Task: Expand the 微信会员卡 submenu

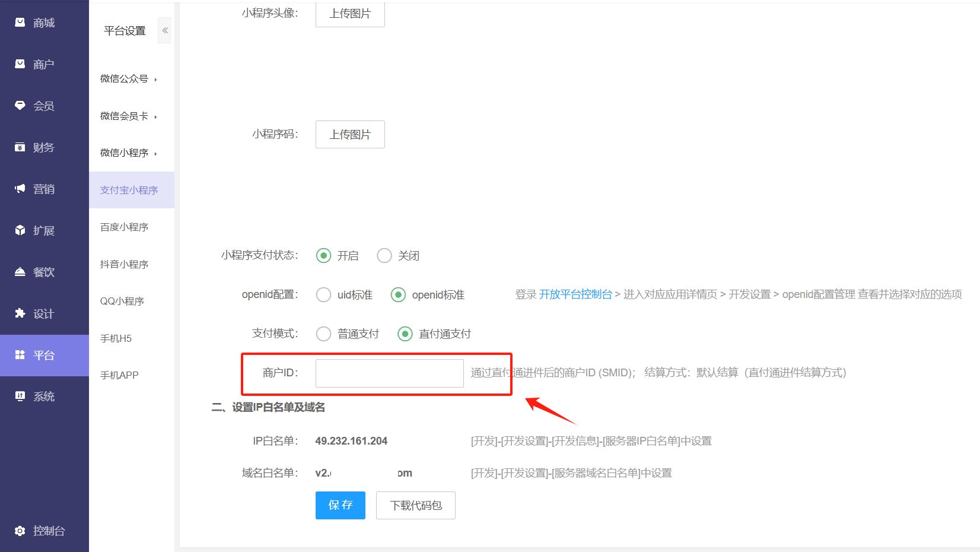Action: tap(128, 116)
